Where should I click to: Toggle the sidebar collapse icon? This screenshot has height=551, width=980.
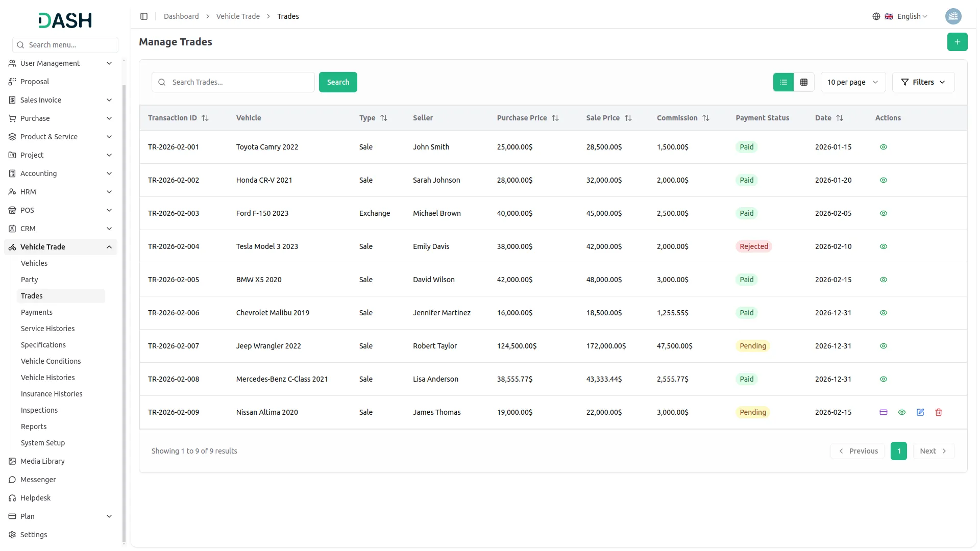(144, 16)
